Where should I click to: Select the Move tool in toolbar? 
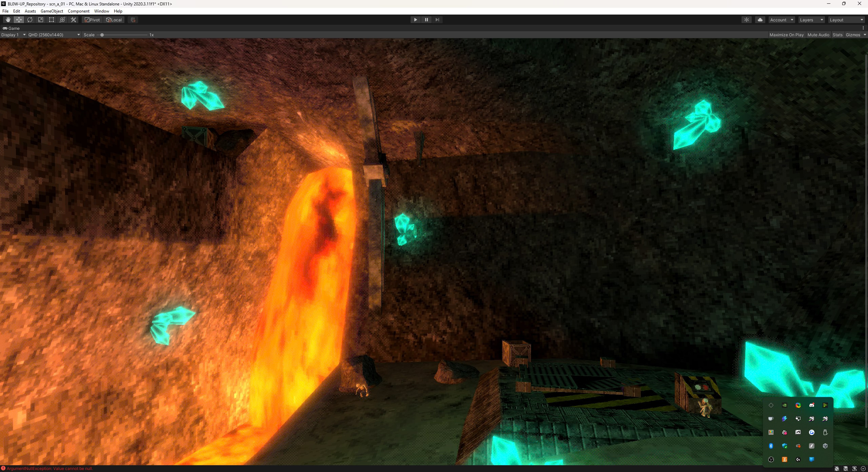pyautogui.click(x=19, y=20)
